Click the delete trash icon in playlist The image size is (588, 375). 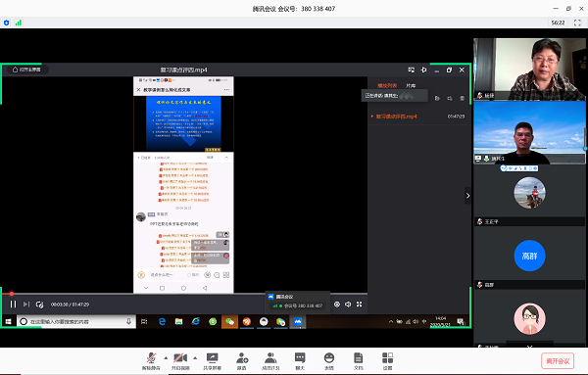[x=462, y=98]
